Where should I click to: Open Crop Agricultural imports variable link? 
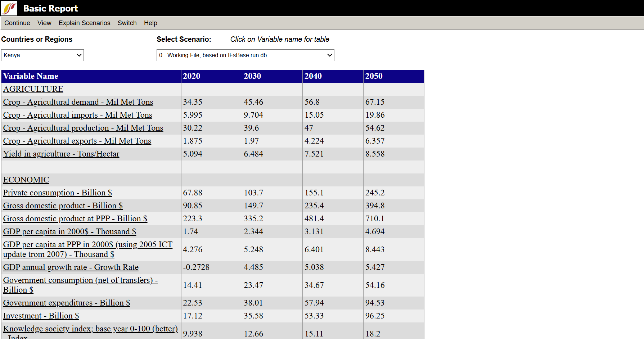point(78,115)
